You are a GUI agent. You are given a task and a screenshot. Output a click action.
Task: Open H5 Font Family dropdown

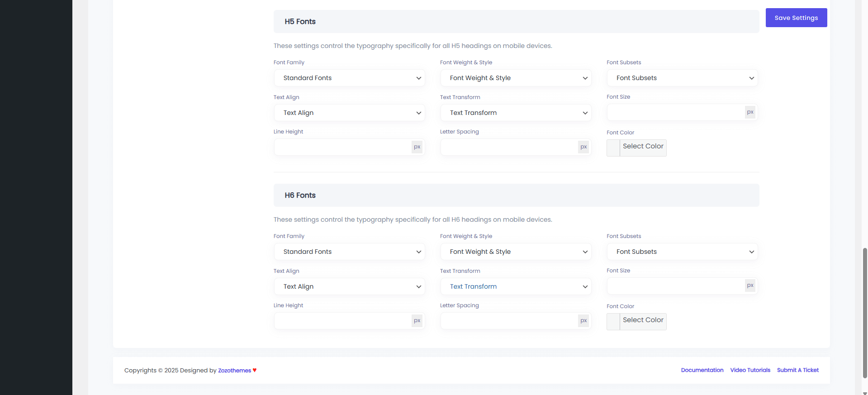pyautogui.click(x=349, y=78)
